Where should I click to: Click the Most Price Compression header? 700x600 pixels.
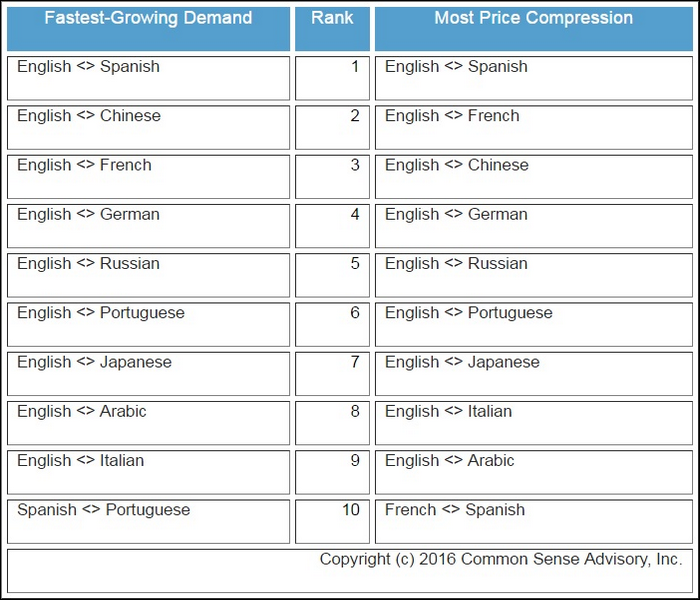(x=533, y=19)
